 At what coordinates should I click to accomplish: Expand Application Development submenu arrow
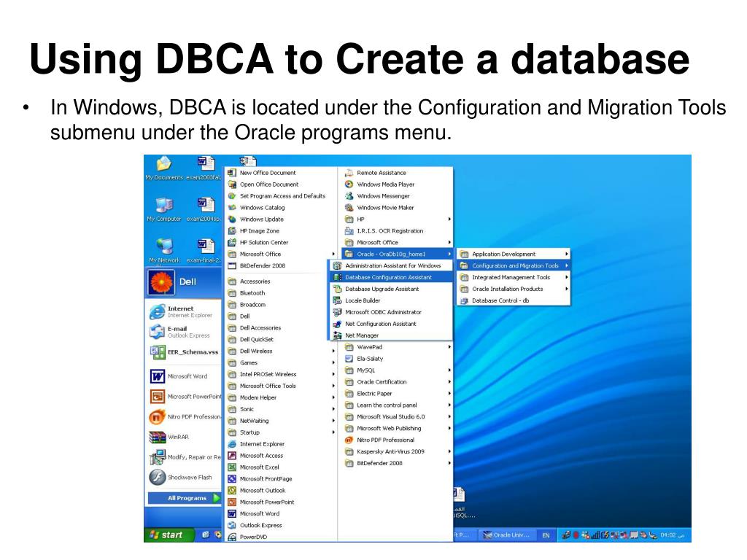pyautogui.click(x=566, y=254)
